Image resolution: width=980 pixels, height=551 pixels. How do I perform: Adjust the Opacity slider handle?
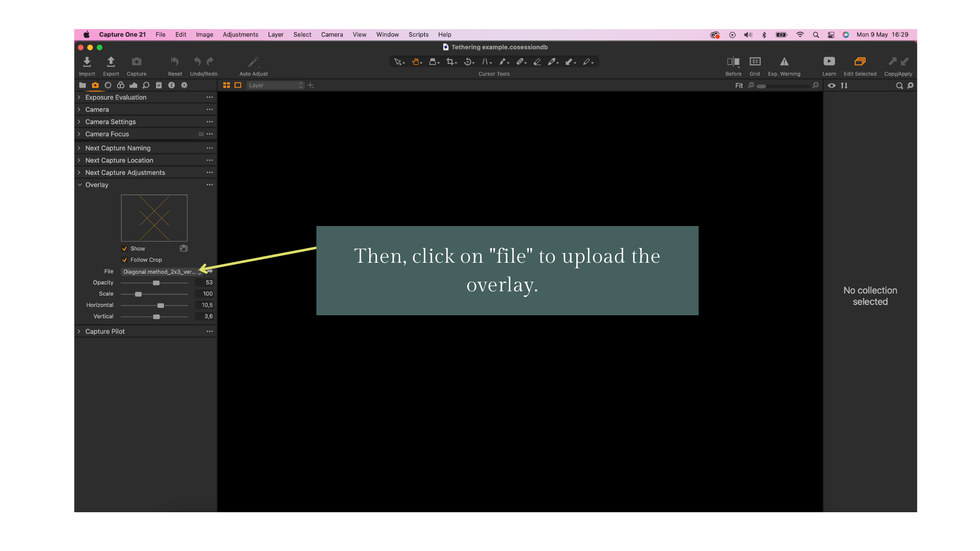click(156, 283)
